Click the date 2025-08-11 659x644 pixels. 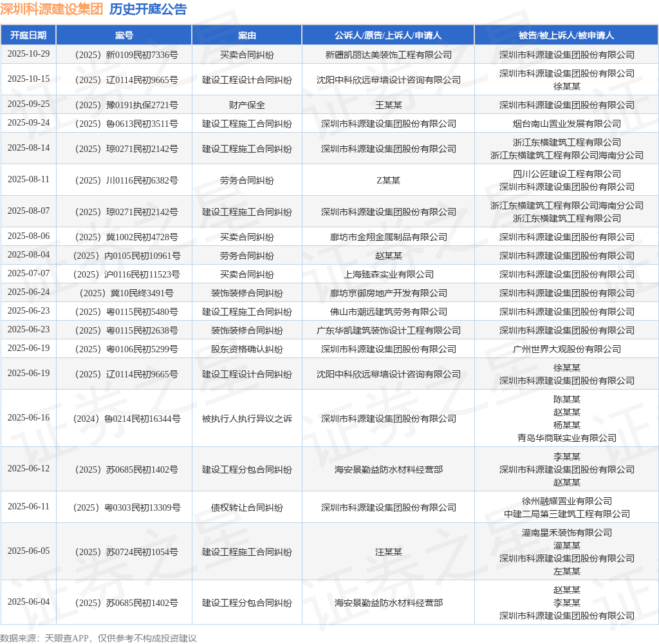[28, 180]
